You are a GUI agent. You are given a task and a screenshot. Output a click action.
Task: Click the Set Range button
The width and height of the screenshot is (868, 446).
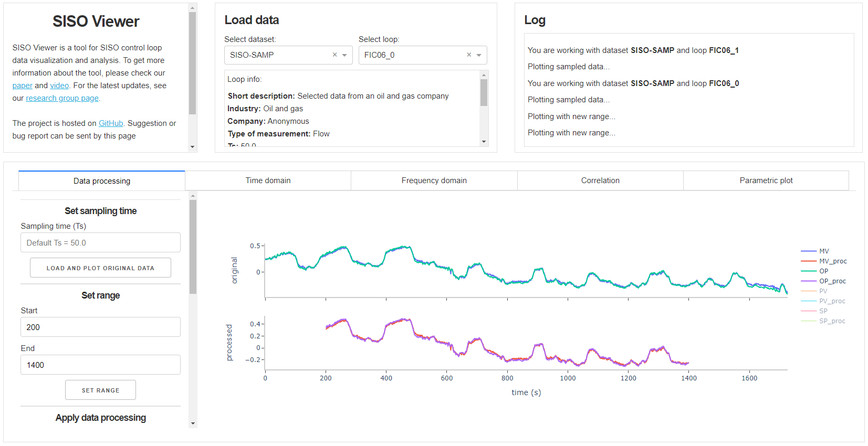pos(100,390)
